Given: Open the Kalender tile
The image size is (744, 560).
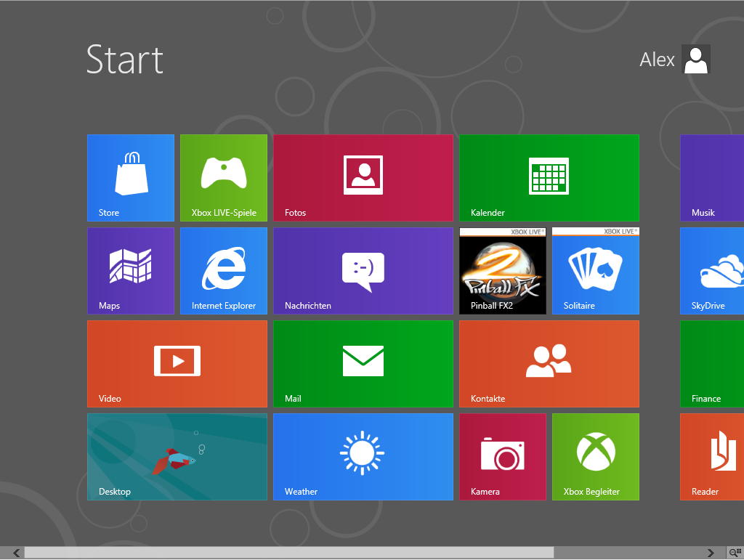Looking at the screenshot, I should (x=549, y=178).
